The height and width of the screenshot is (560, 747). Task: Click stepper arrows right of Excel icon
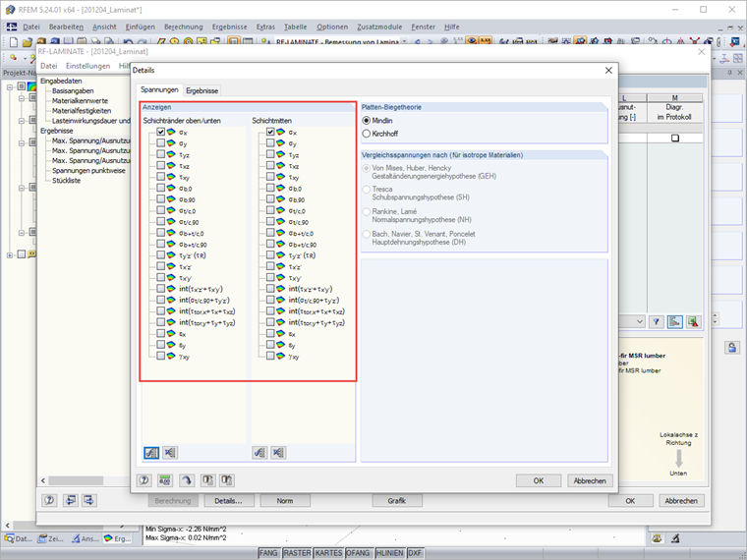click(x=715, y=319)
